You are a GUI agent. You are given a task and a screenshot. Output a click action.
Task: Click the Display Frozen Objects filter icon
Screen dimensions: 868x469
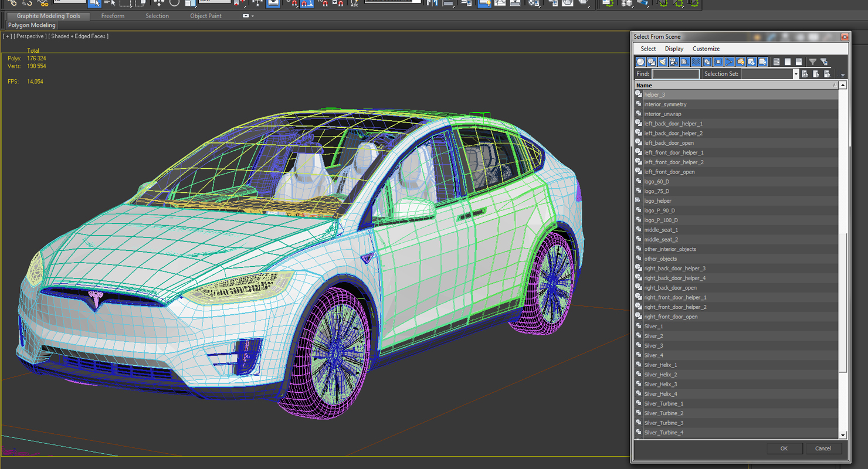752,62
